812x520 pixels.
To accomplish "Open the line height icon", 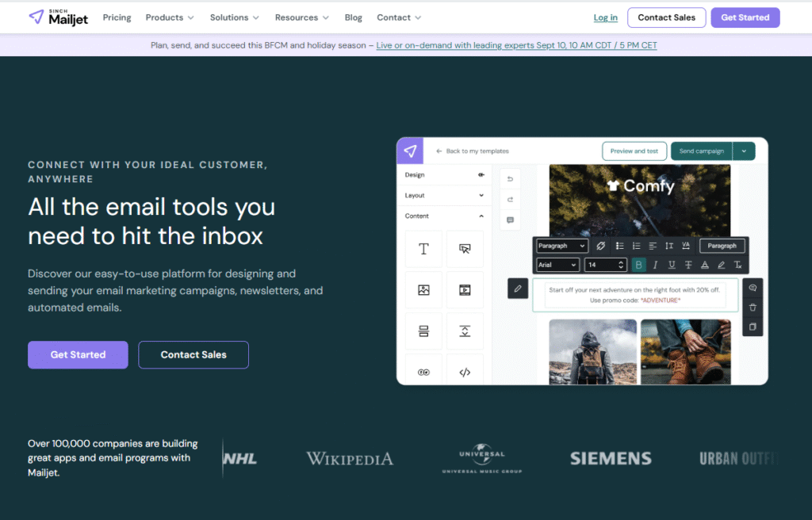I will pyautogui.click(x=669, y=246).
